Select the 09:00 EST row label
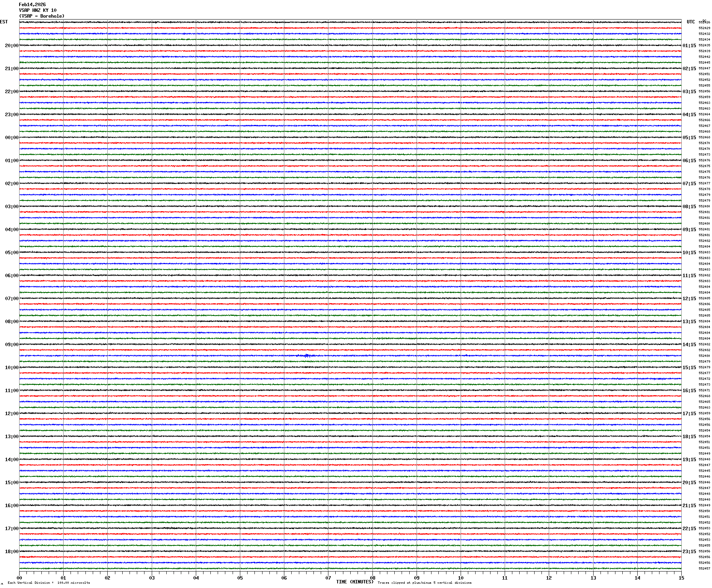The height and width of the screenshot is (588, 712). 11,345
